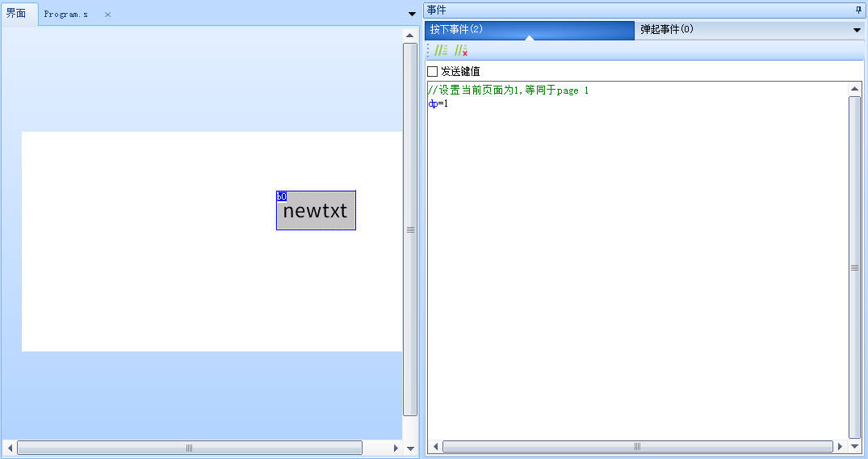Click the code editor's scroll-down arrow
This screenshot has width=868, height=459.
(855, 446)
